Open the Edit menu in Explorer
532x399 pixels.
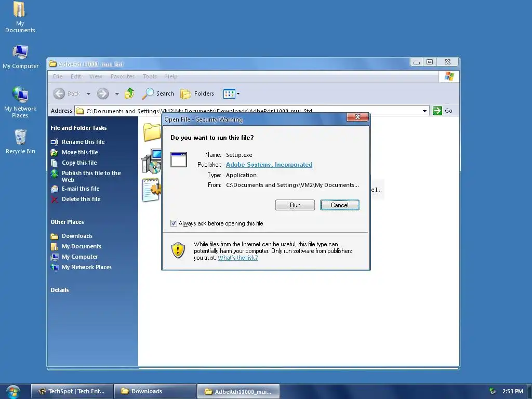tap(76, 76)
